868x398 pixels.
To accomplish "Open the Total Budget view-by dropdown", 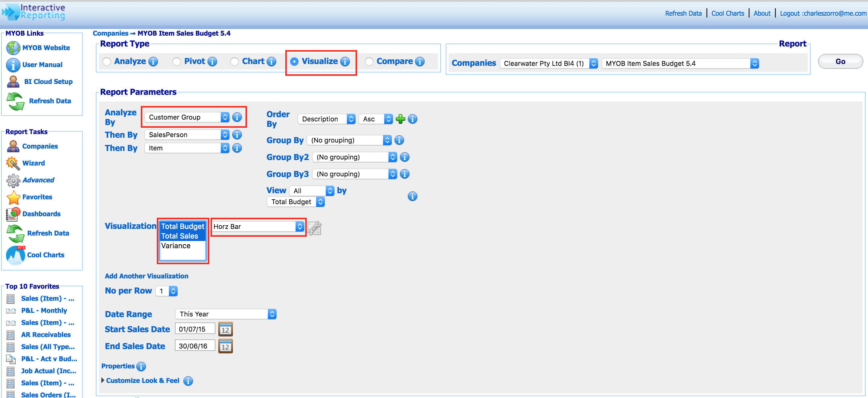I will [x=296, y=202].
